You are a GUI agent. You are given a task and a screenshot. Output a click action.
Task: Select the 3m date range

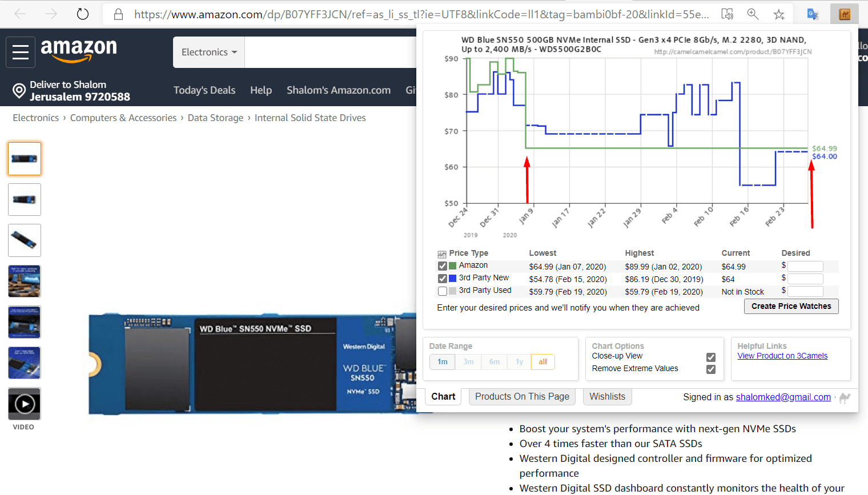click(468, 361)
